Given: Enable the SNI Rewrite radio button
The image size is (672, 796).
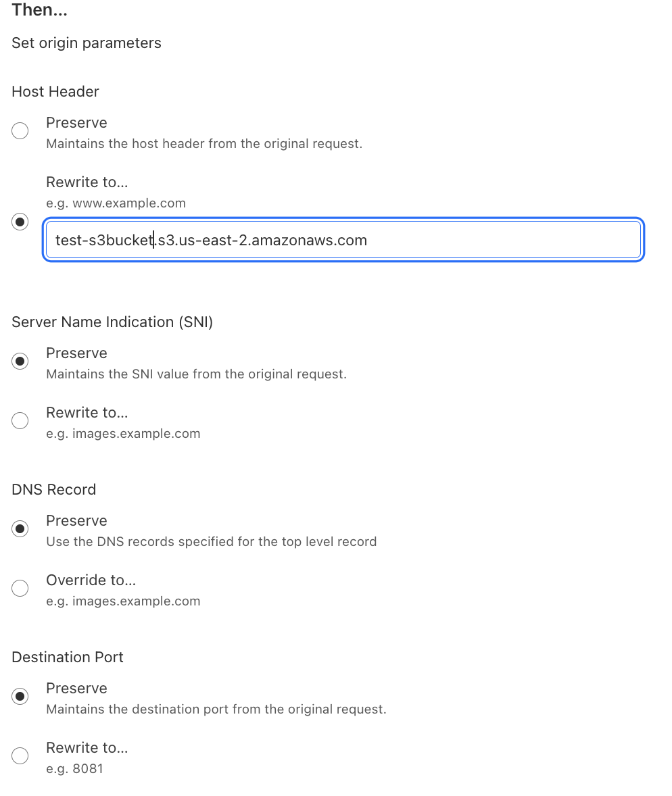Looking at the screenshot, I should click(x=20, y=421).
